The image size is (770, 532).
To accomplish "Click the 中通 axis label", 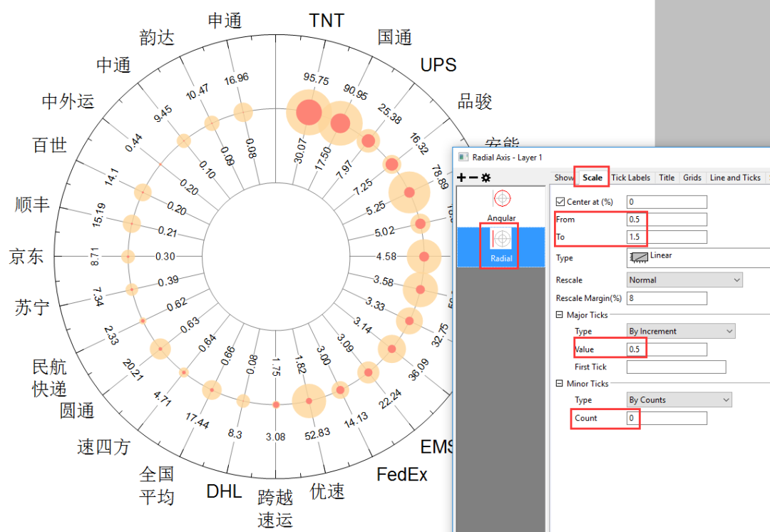I will 113,65.
